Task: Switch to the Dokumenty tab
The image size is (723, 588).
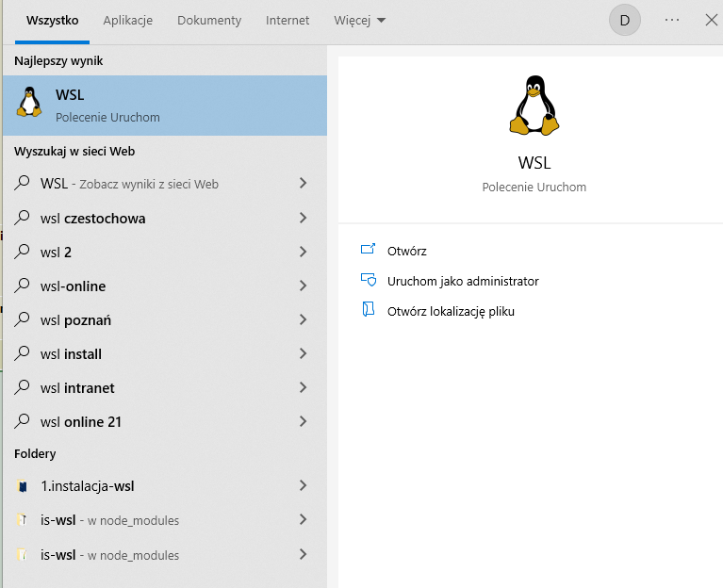Action: point(209,21)
